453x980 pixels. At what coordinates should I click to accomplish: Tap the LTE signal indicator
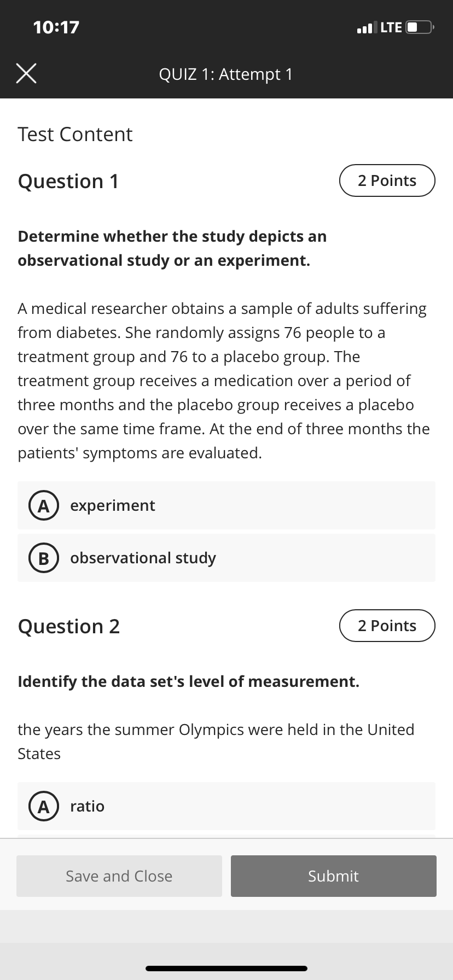391,27
